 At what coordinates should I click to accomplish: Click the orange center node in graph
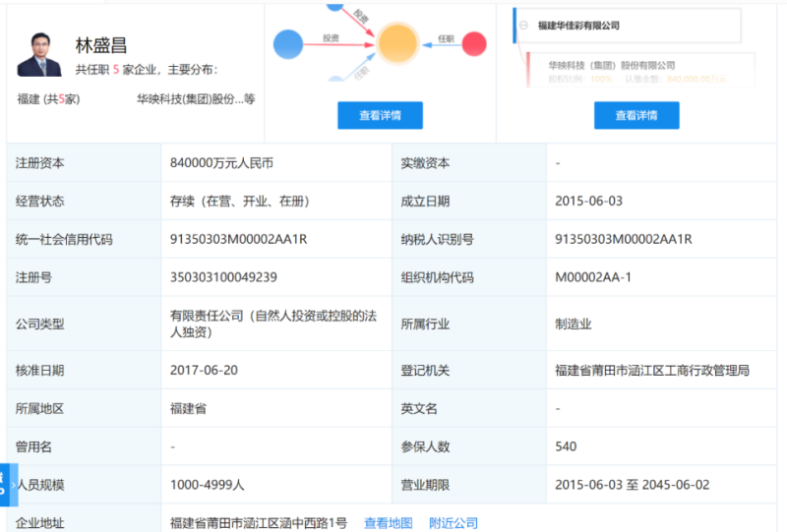397,43
